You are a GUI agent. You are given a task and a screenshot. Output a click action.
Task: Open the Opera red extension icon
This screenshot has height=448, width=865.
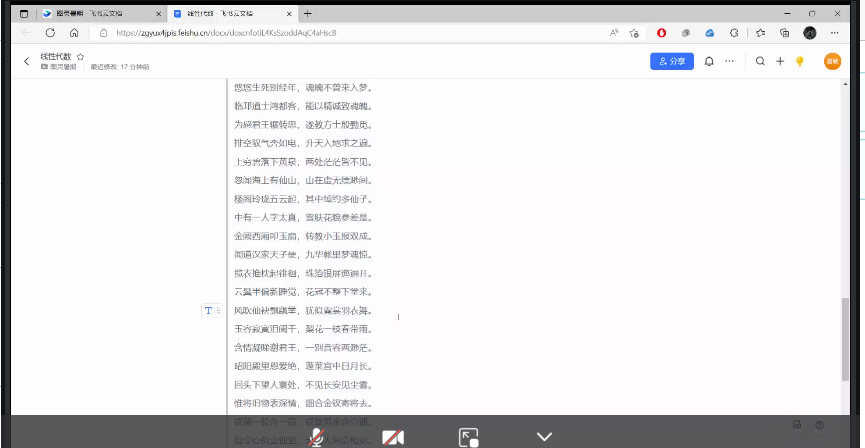[x=661, y=33]
